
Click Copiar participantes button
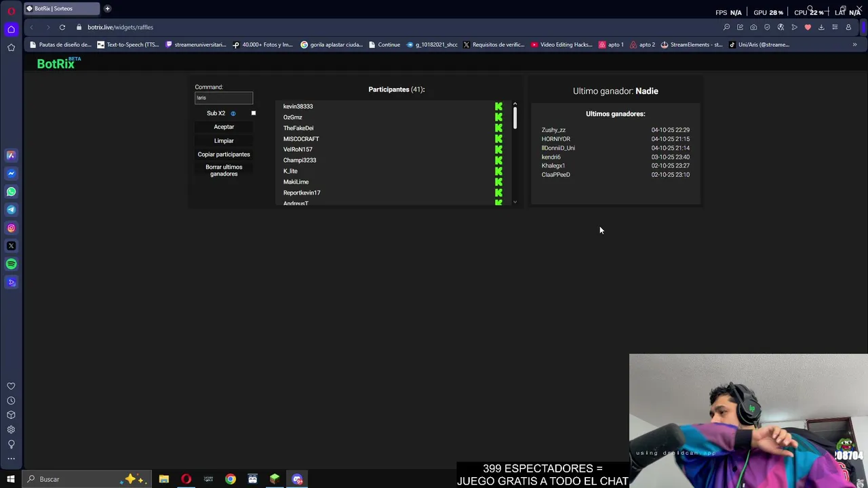(224, 155)
